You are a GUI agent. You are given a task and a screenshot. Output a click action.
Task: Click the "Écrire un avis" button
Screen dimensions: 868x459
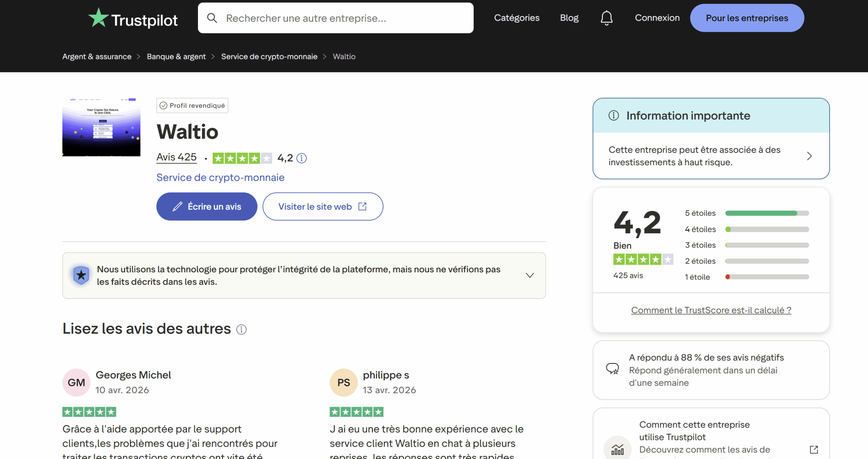tap(207, 206)
